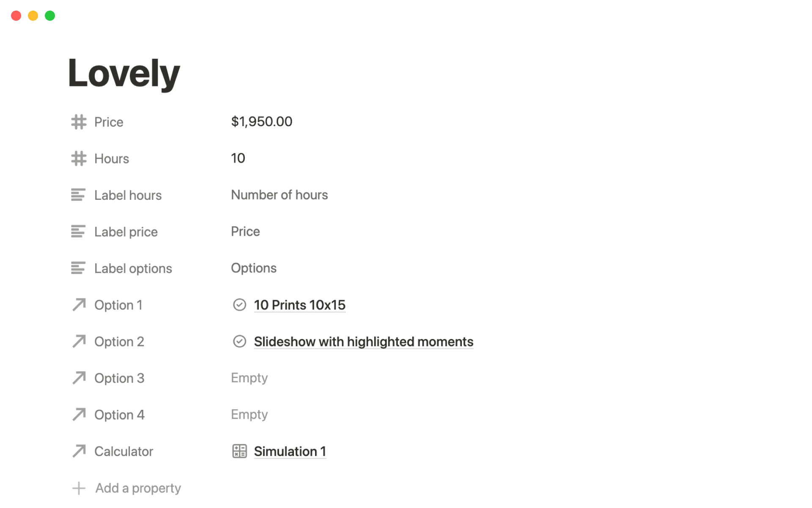Click the Option 1 relation arrow icon

point(79,305)
